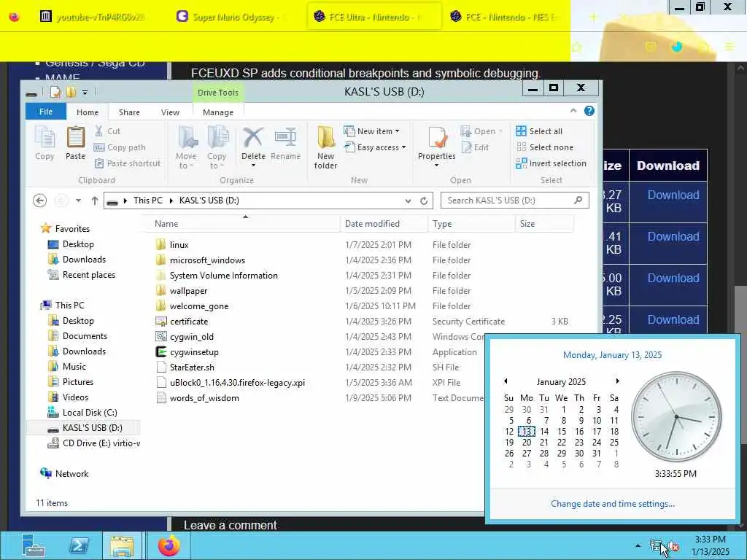This screenshot has height=560, width=747.
Task: Click the Rename icon in Organize
Action: point(285,138)
